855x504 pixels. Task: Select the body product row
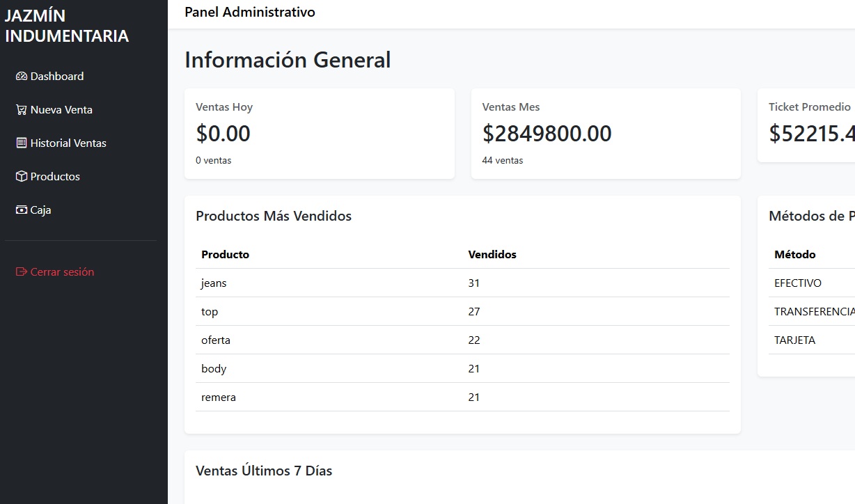pyautogui.click(x=462, y=369)
